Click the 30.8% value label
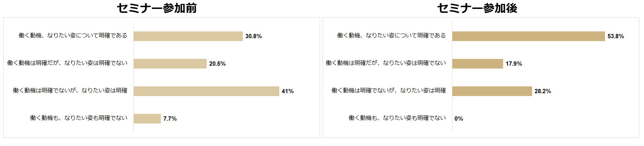This screenshot has height=146, width=644. point(254,36)
